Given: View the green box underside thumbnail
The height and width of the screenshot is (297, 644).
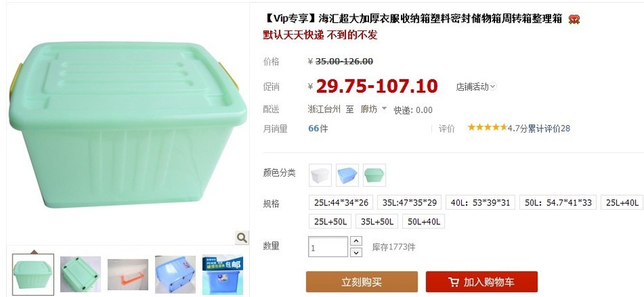Looking at the screenshot, I should [80, 274].
